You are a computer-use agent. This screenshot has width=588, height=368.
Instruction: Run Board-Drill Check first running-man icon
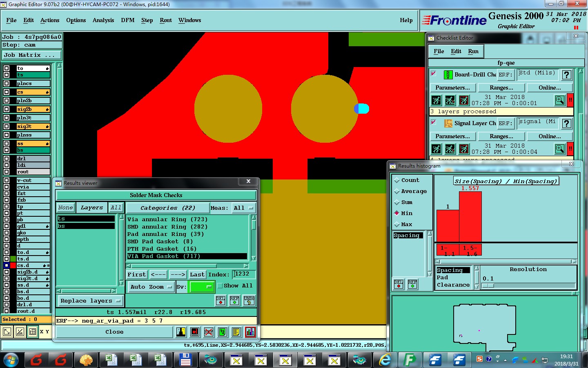pos(436,100)
